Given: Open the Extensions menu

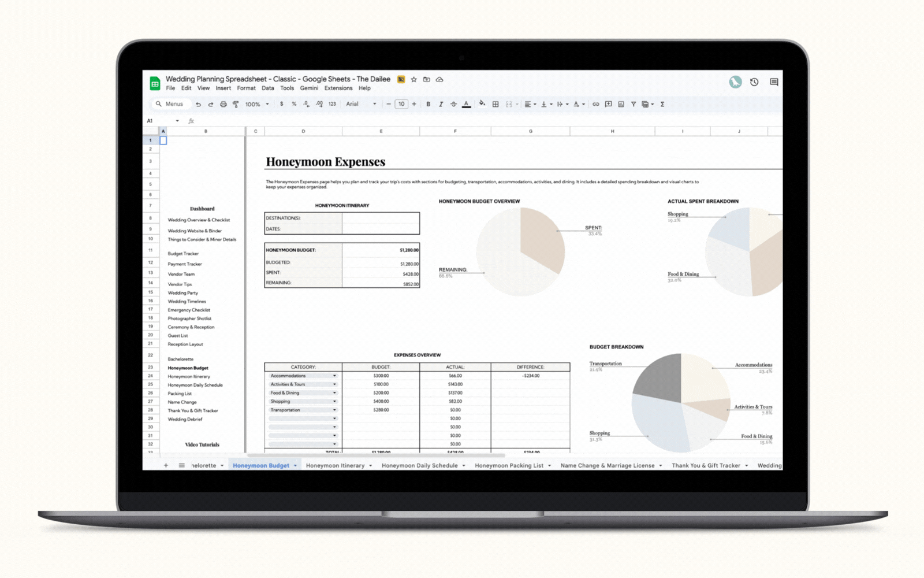Looking at the screenshot, I should [x=338, y=88].
